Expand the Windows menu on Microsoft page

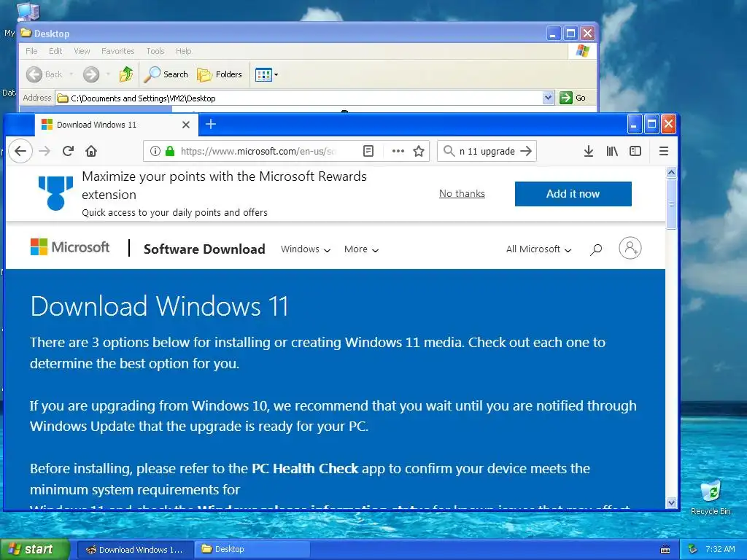coord(306,249)
